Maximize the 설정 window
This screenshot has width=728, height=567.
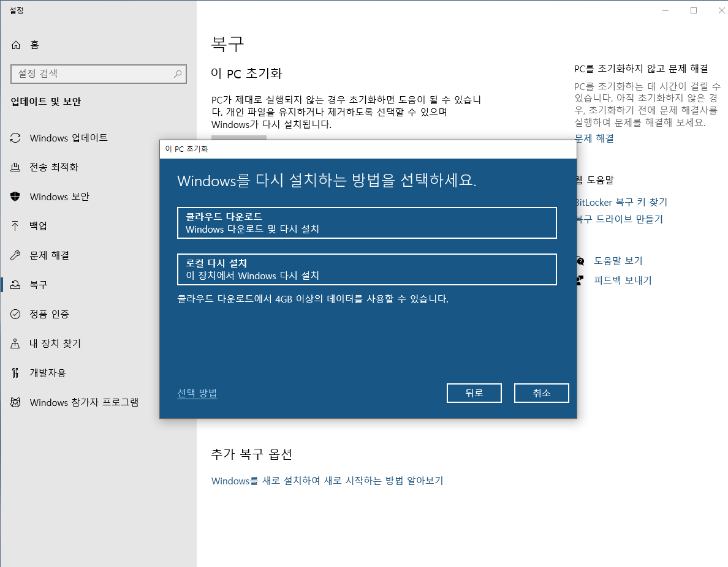click(x=694, y=10)
